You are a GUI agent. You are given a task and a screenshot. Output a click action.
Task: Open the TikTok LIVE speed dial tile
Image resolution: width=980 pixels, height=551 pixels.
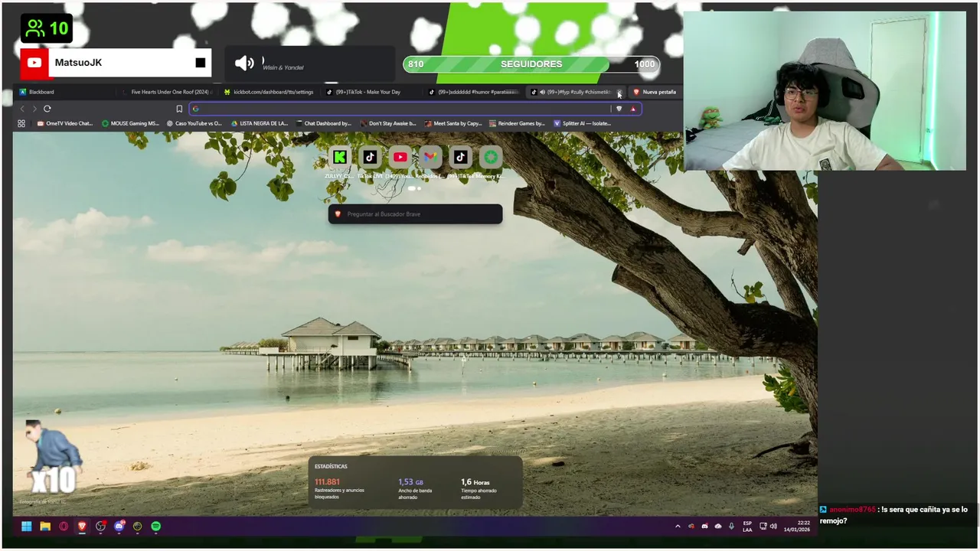point(370,157)
